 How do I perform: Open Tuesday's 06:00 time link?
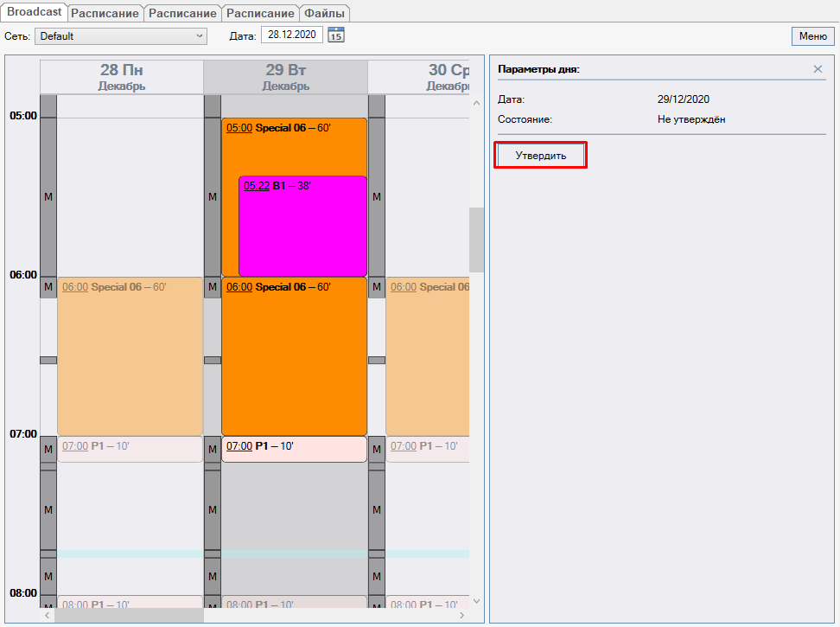click(239, 287)
